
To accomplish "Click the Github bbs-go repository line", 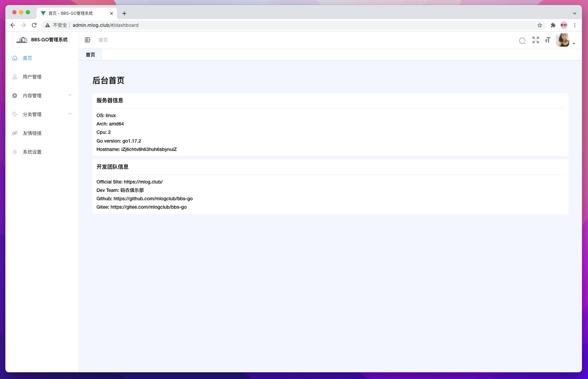I will (145, 199).
